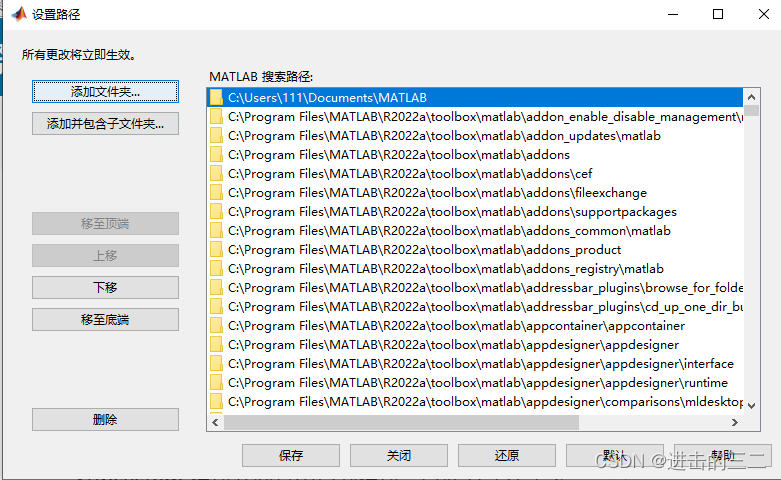Screen dimensions: 781x480
Task: Click the scroll right arrow of path list
Action: pyautogui.click(x=735, y=422)
